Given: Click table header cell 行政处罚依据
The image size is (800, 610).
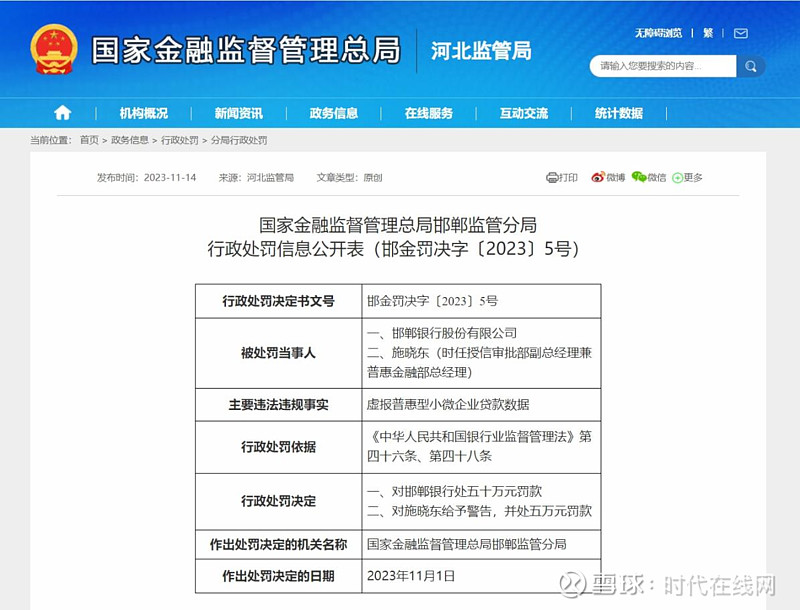Looking at the screenshot, I should pos(279,447).
